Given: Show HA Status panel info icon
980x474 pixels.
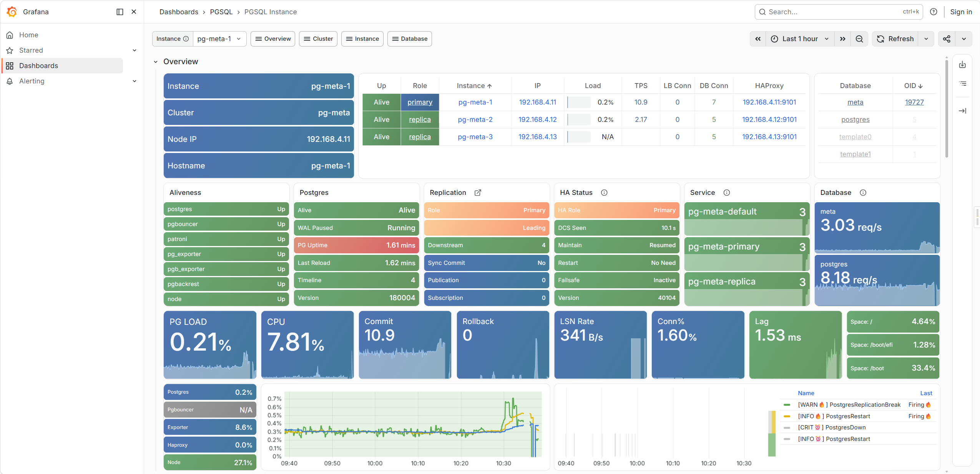Looking at the screenshot, I should tap(604, 193).
